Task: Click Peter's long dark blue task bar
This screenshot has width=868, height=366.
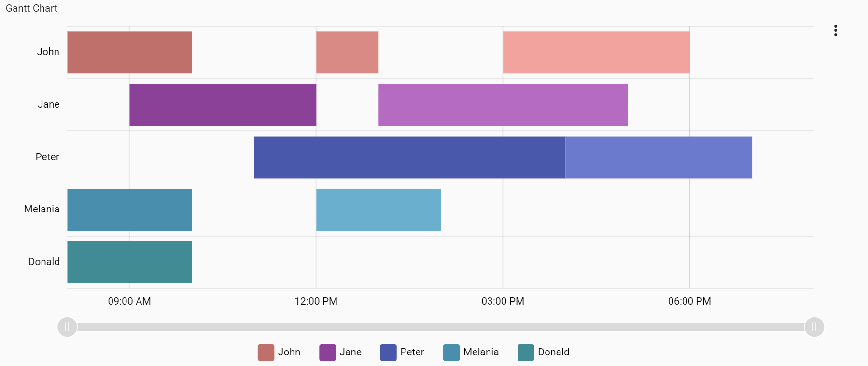Action: 409,157
